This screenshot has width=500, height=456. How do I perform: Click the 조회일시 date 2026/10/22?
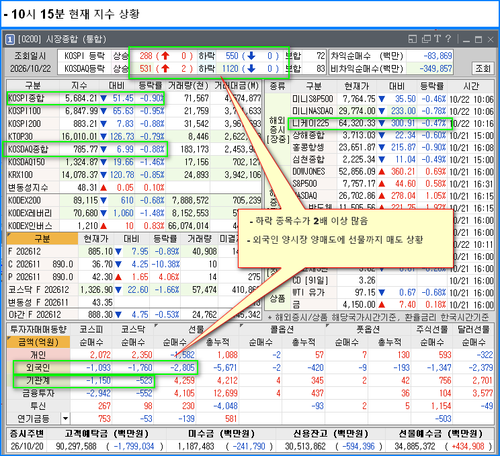point(31,69)
